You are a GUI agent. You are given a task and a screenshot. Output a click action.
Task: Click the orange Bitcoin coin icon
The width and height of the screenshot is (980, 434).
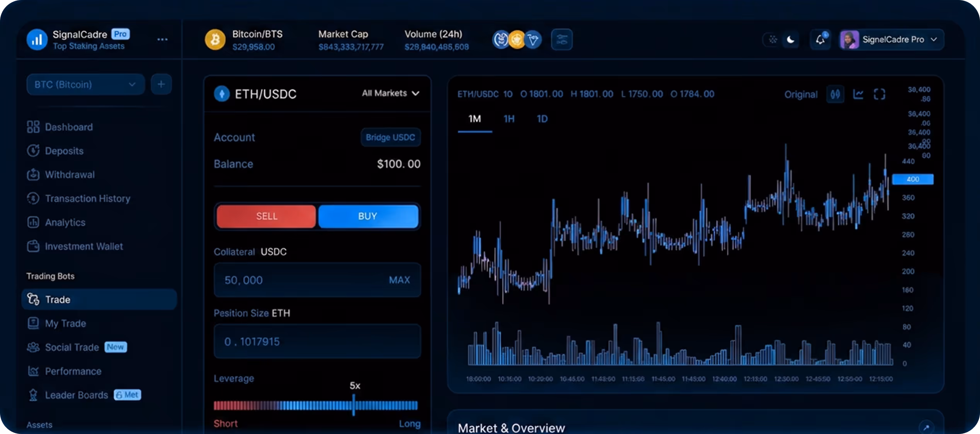(215, 39)
